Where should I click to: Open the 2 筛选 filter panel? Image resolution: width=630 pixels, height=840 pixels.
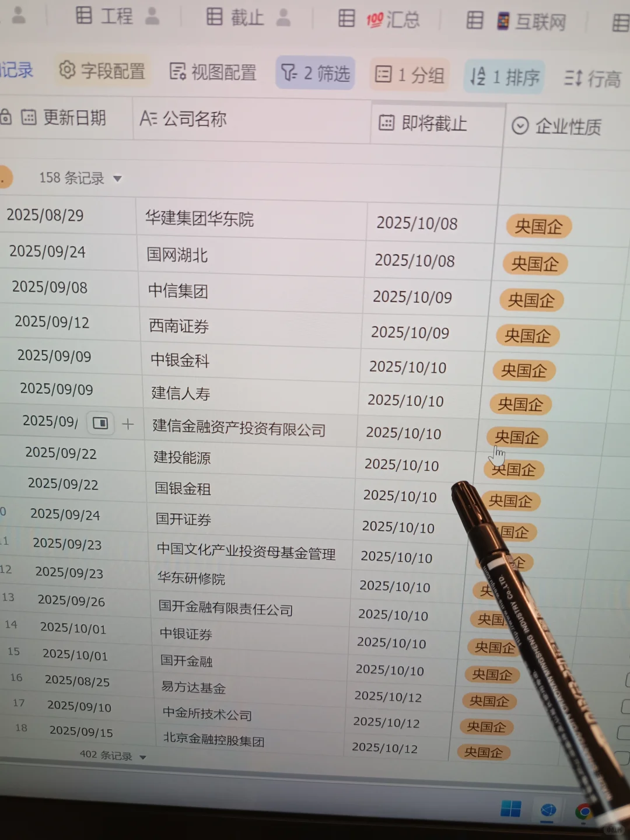tap(316, 73)
